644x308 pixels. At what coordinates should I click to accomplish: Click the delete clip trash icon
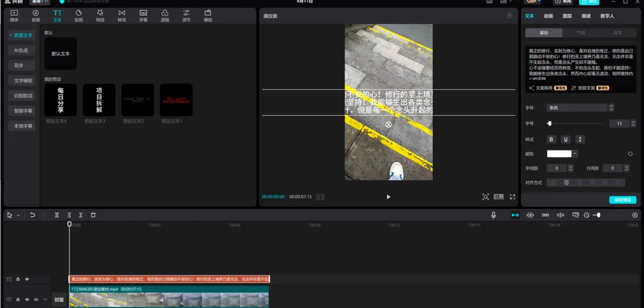tap(93, 215)
